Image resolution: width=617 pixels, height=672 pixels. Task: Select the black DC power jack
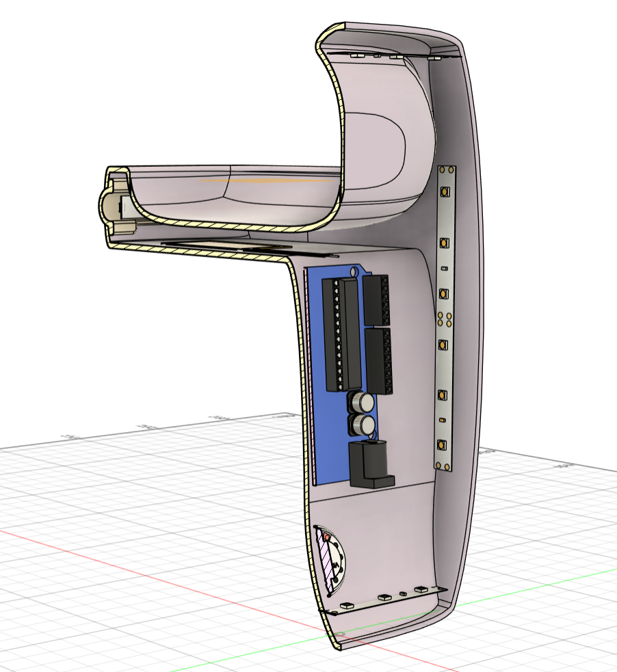point(371,466)
